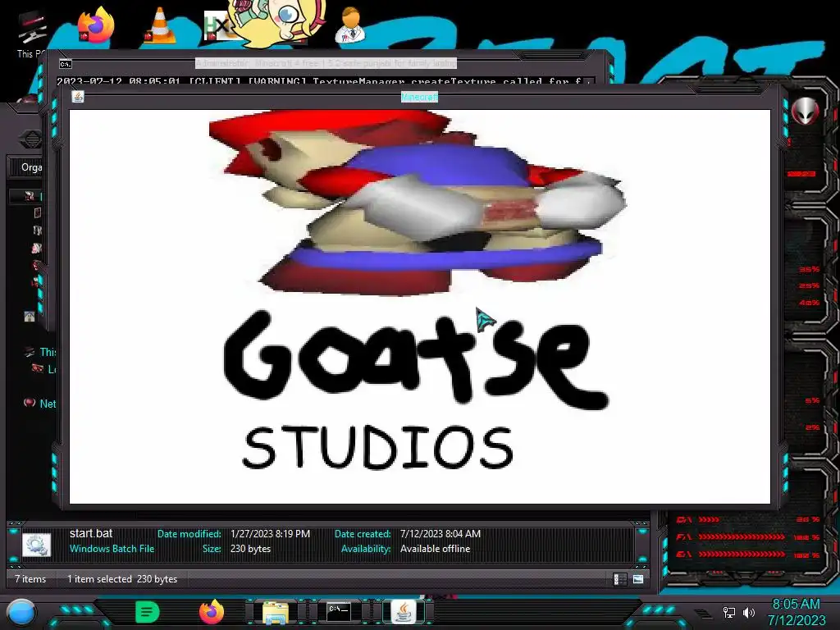The image size is (840, 630).
Task: Switch Explorer to large icons view
Action: point(638,579)
